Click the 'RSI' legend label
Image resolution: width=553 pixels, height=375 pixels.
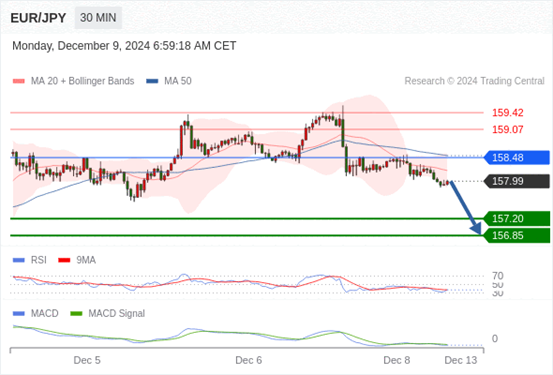39,260
